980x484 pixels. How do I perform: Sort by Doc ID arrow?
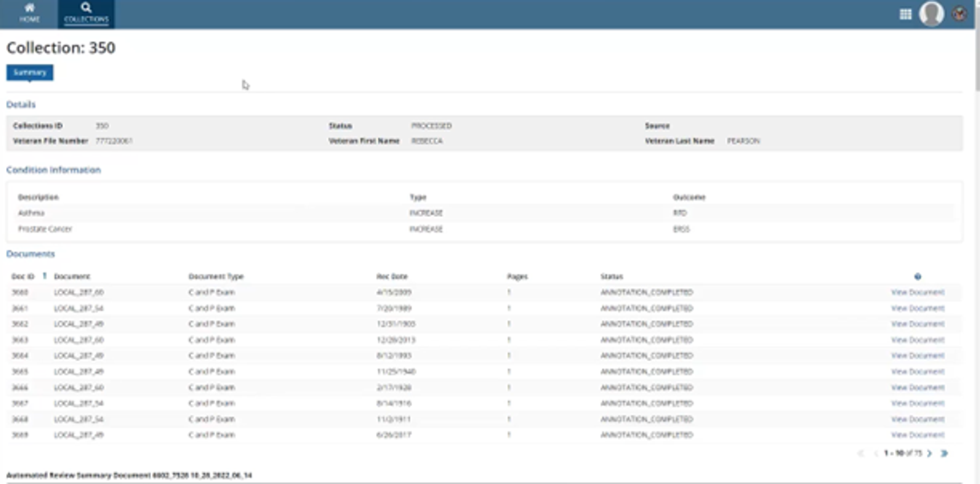pos(44,276)
